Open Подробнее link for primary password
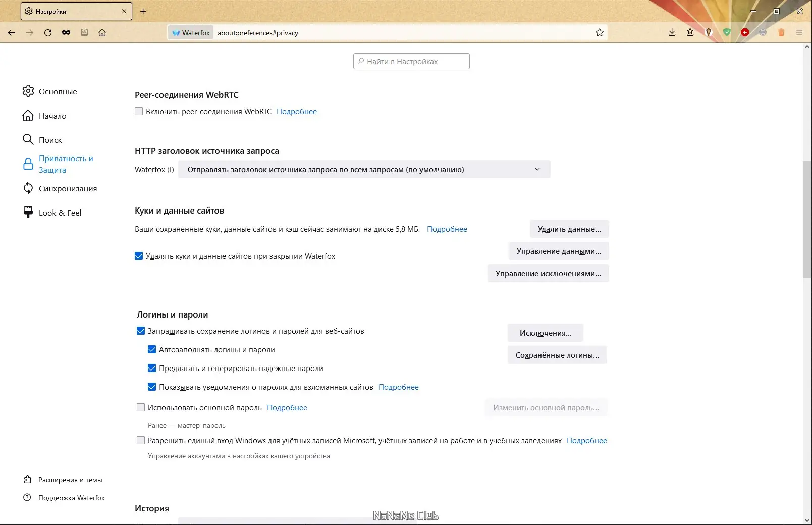Viewport: 812px width, 525px height. [x=287, y=408]
